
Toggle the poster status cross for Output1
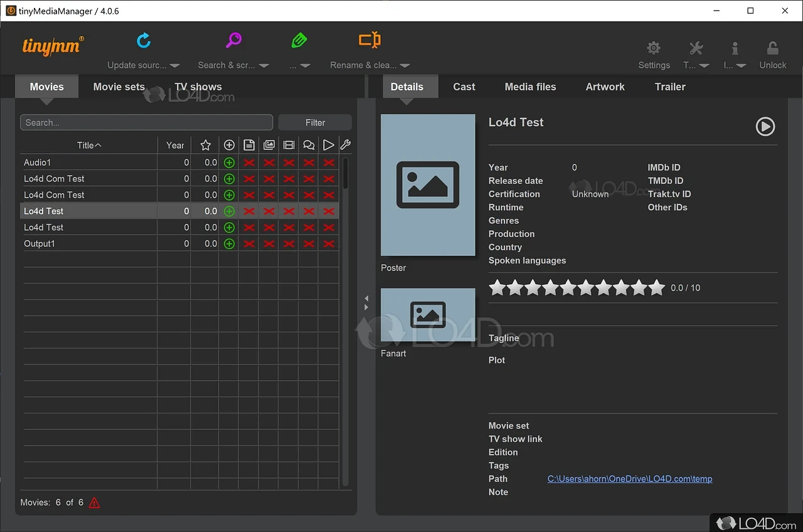pos(269,243)
